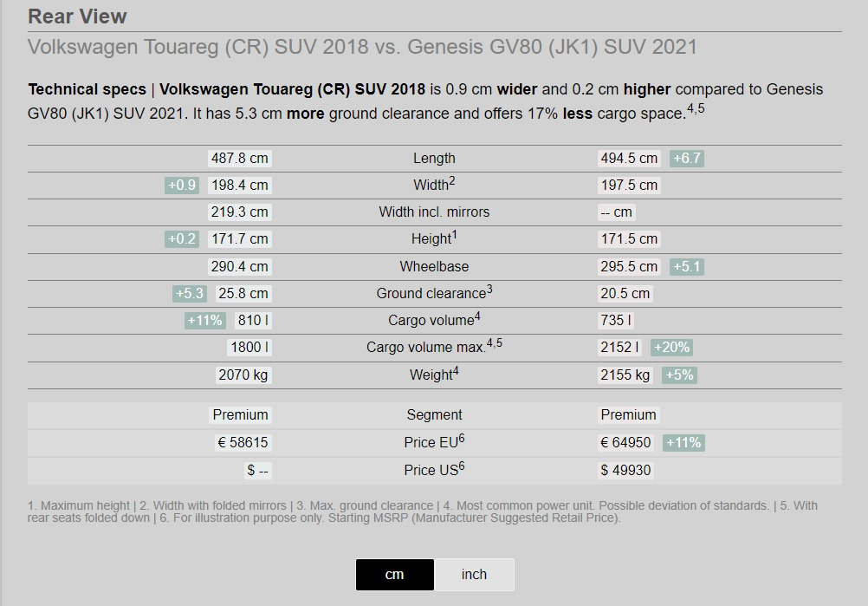Click the Ground clearance label

(x=434, y=292)
